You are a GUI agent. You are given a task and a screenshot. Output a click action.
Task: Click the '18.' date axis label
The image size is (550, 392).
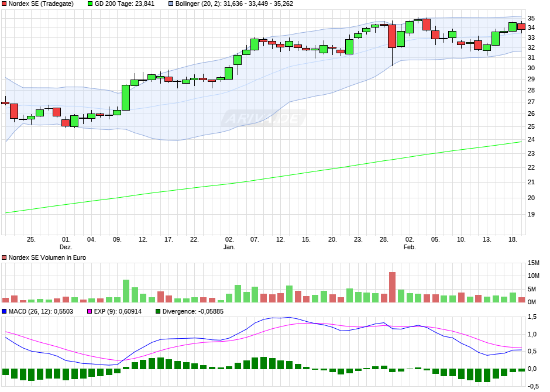click(513, 239)
